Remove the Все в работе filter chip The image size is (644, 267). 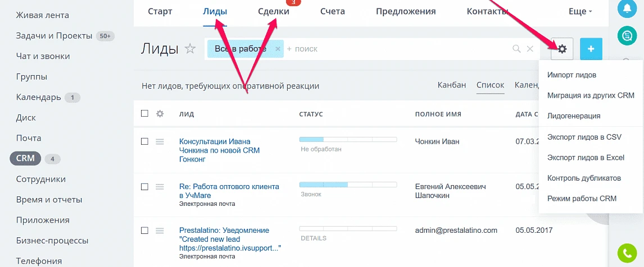278,49
